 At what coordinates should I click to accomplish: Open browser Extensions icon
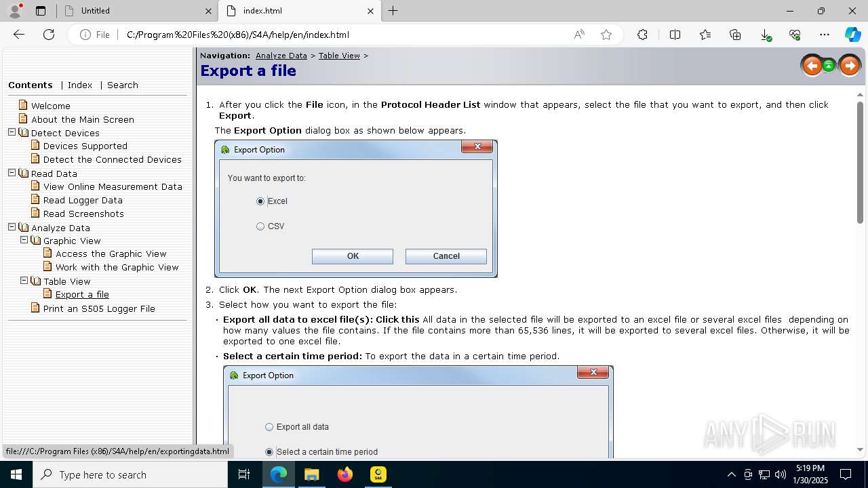642,35
